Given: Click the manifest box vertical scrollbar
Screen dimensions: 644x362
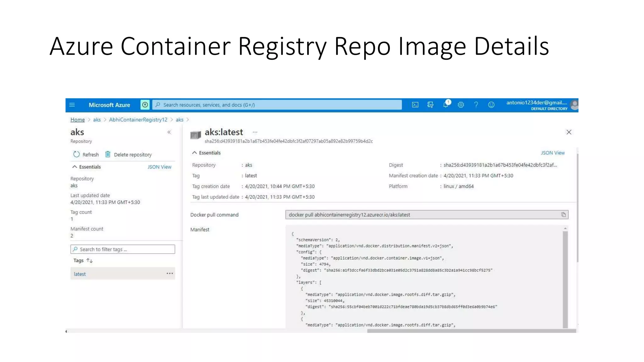Looking at the screenshot, I should [565, 279].
